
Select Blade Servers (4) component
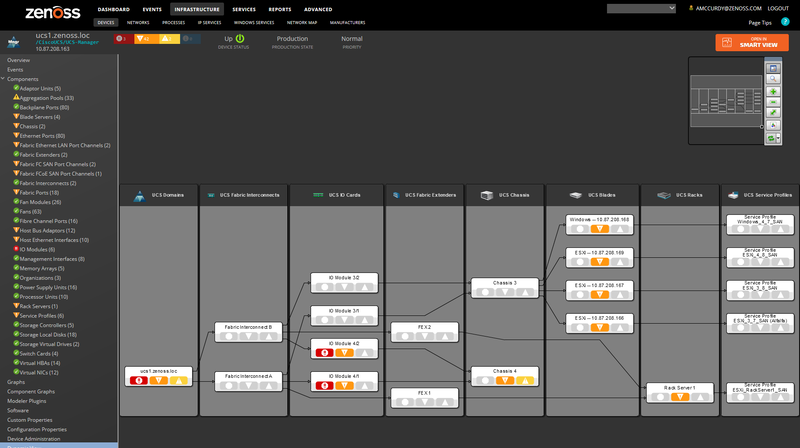click(x=40, y=117)
